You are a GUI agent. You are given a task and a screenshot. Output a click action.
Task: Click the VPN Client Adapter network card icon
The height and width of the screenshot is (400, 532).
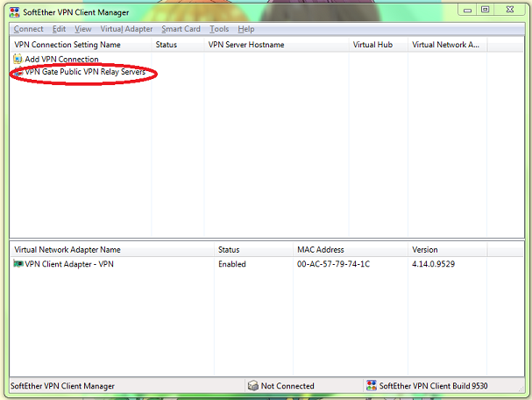tap(18, 263)
